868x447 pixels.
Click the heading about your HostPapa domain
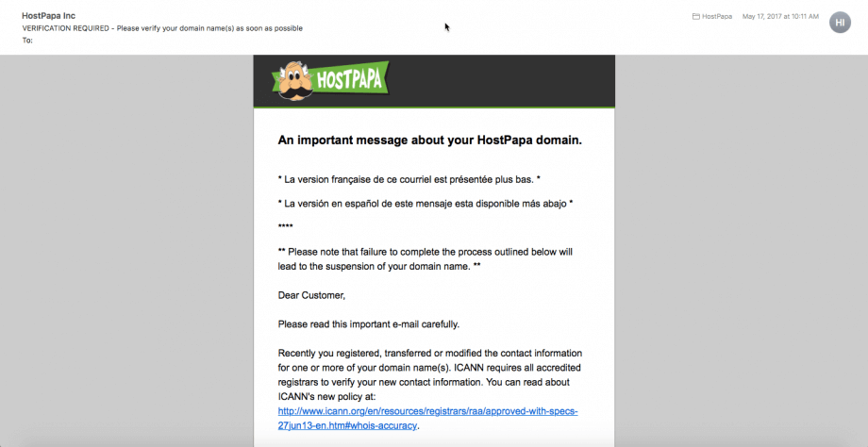429,140
